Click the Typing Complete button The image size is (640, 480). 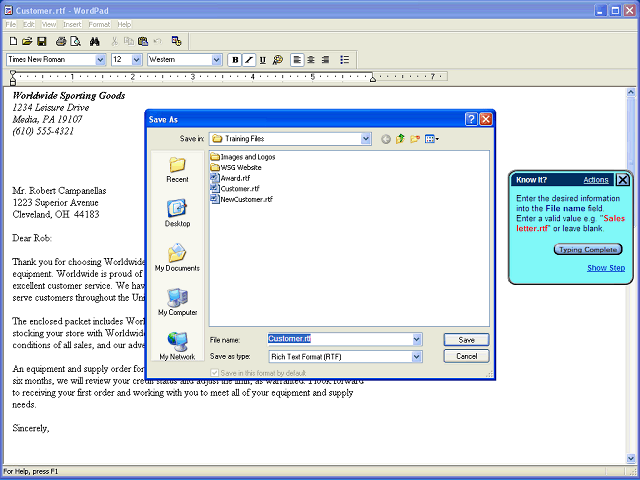pyautogui.click(x=588, y=249)
